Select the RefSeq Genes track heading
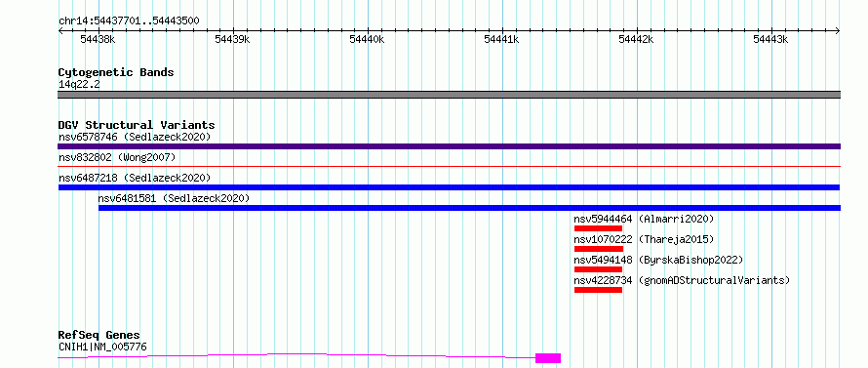Image resolution: width=868 pixels, height=368 pixels. (99, 336)
